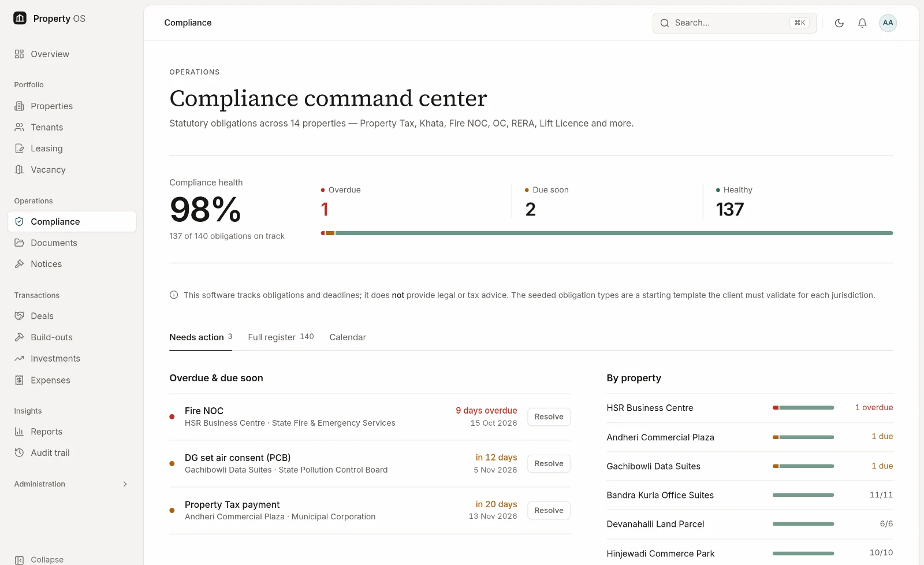Click Collapse label in sidebar
924x565 pixels.
(x=47, y=560)
